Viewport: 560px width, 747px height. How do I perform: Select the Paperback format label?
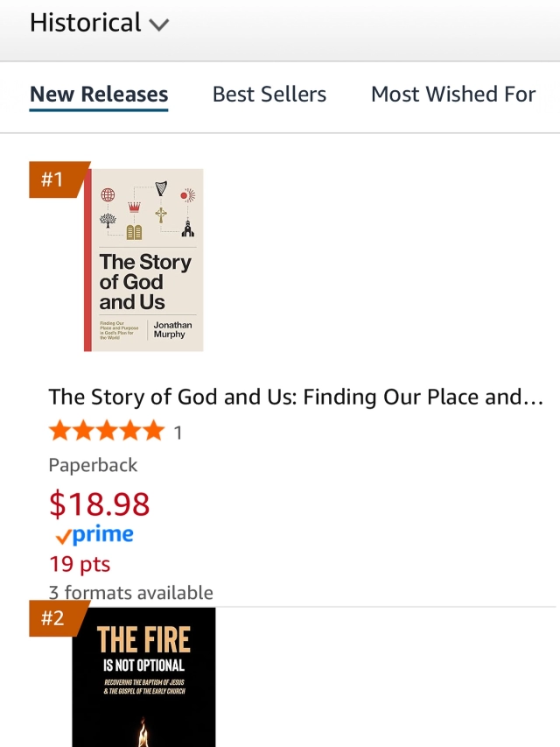[x=94, y=465]
